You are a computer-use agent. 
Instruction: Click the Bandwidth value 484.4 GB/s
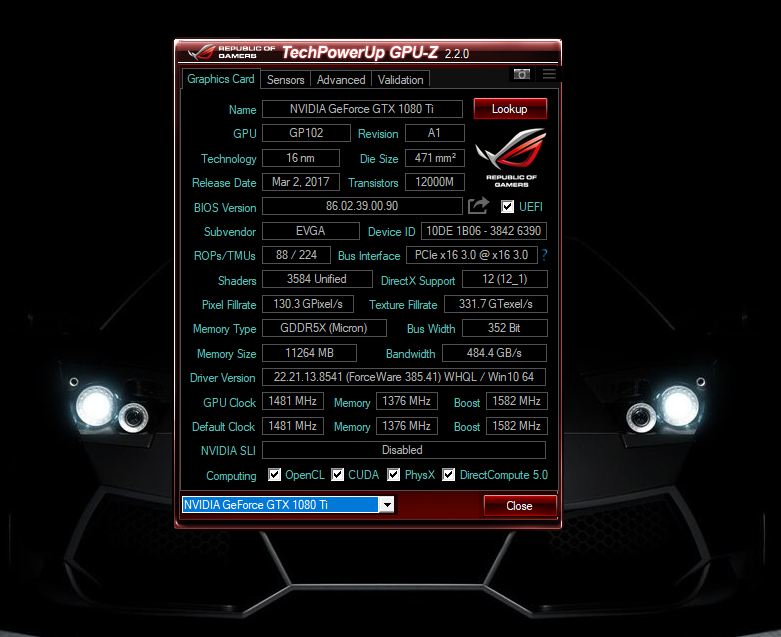pos(495,353)
